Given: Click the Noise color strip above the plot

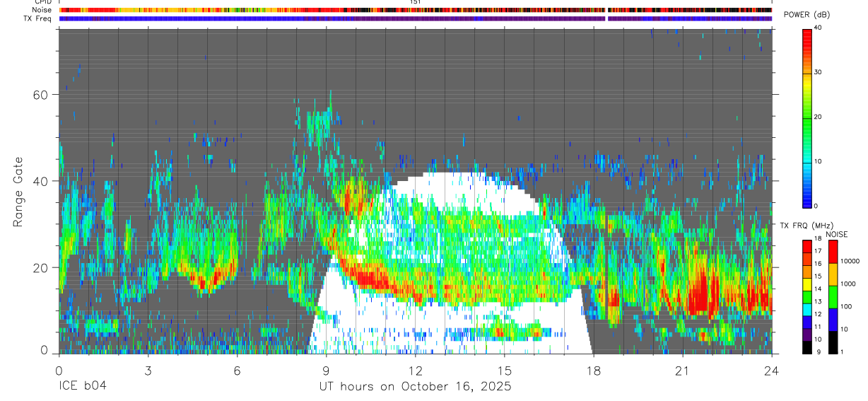Looking at the screenshot, I should tap(416, 10).
